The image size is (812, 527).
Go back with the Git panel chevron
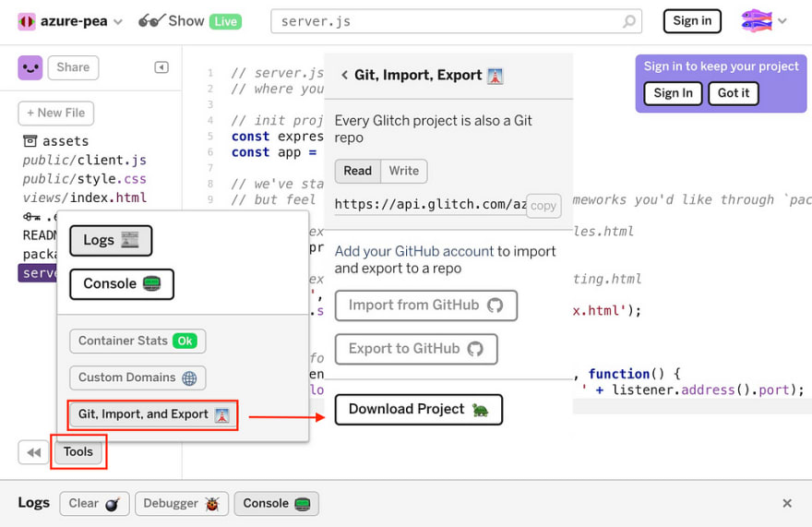344,75
